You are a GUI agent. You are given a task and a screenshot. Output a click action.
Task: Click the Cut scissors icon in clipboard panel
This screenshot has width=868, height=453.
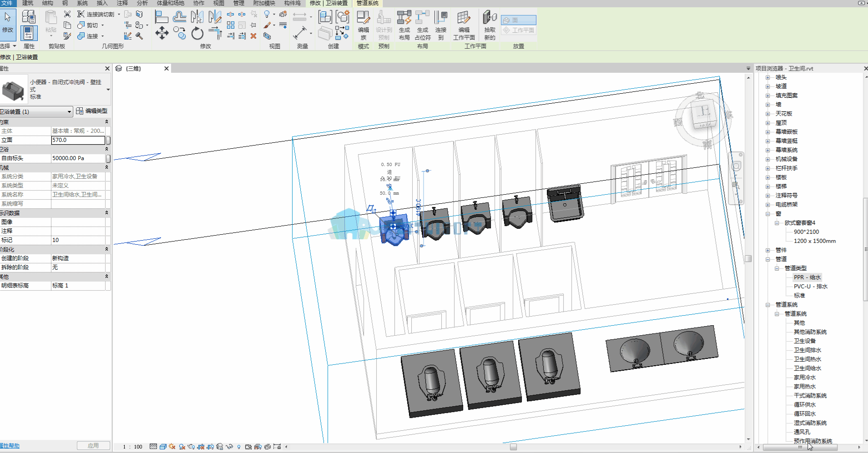pyautogui.click(x=67, y=14)
